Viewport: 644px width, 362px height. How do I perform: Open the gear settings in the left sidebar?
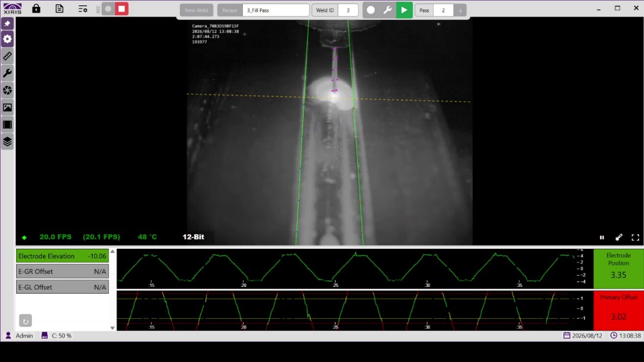click(7, 39)
